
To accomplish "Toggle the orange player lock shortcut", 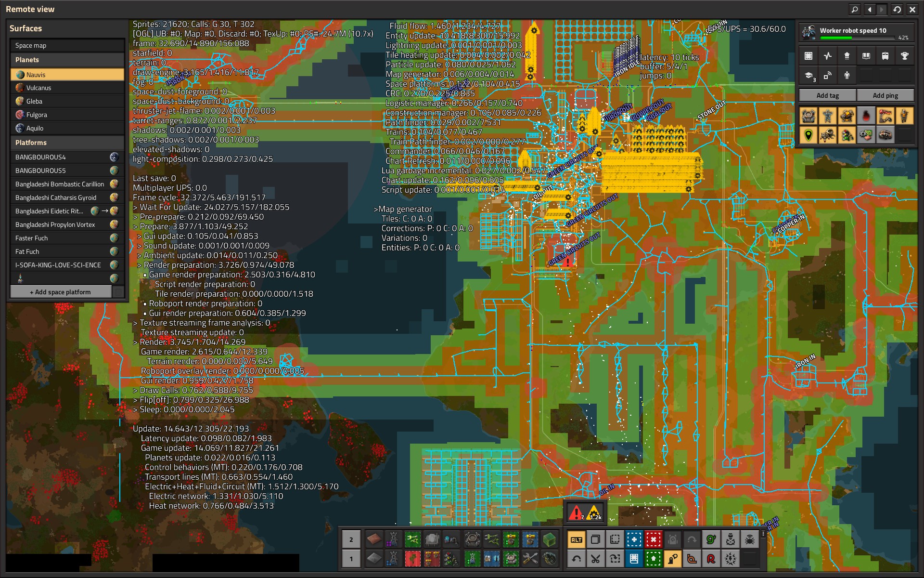I will 673,559.
